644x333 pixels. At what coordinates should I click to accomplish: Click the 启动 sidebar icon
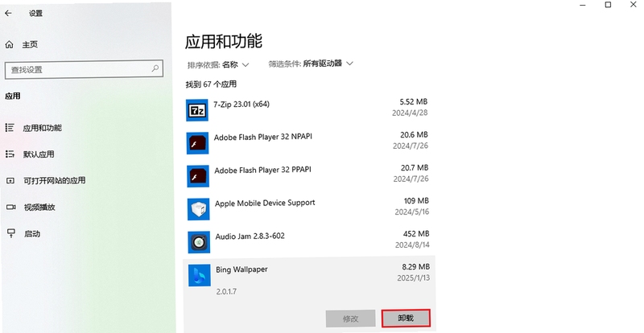[10, 233]
